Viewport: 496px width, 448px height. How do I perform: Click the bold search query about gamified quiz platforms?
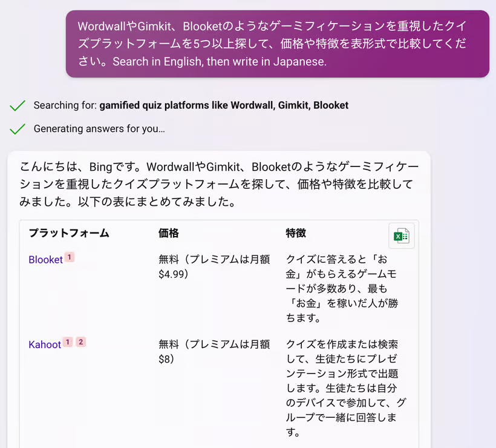coord(224,105)
